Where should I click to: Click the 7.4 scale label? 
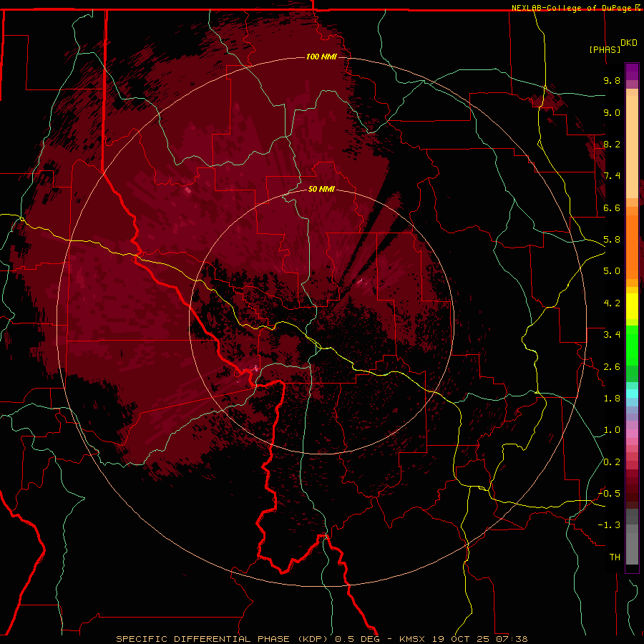click(x=612, y=176)
